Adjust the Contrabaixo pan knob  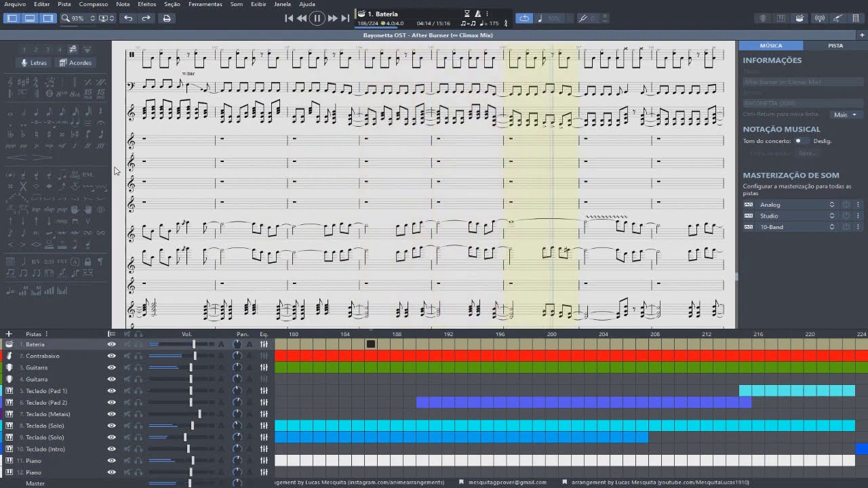[x=237, y=356]
